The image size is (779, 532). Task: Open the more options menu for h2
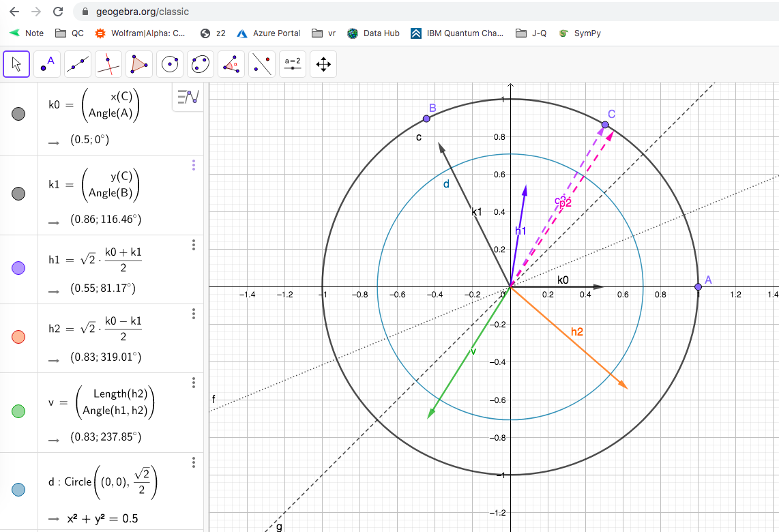[x=194, y=314]
